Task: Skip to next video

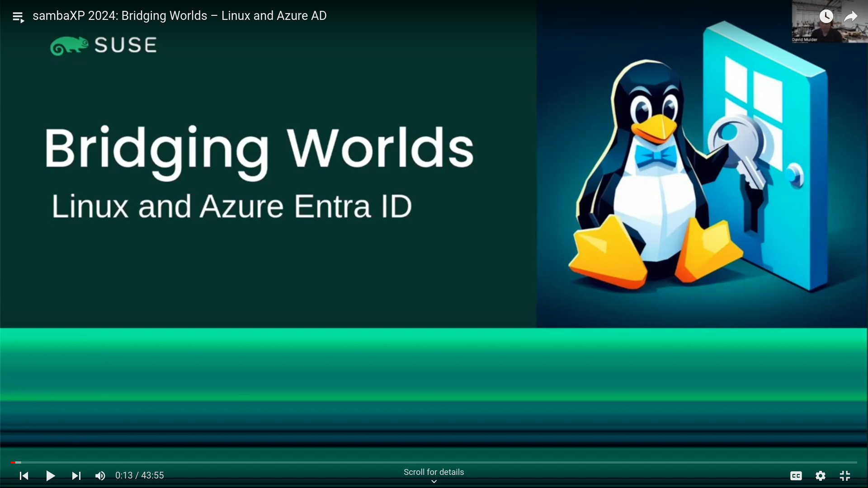Action: click(x=76, y=476)
